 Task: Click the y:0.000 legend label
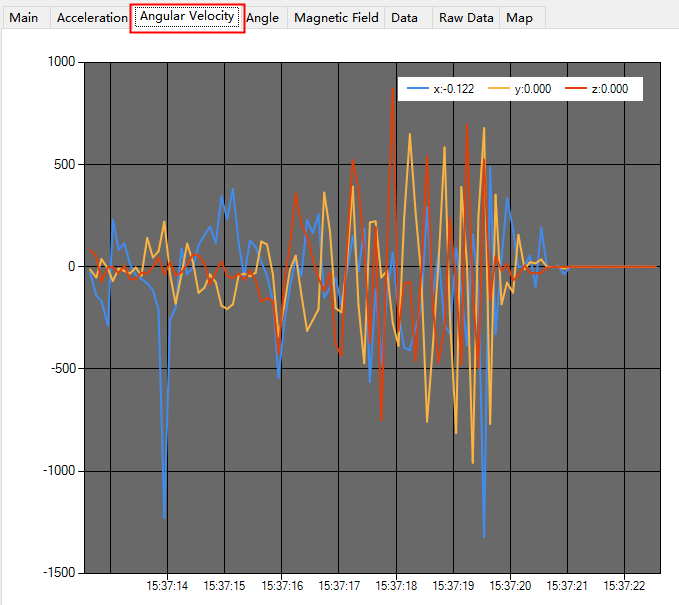tap(533, 89)
